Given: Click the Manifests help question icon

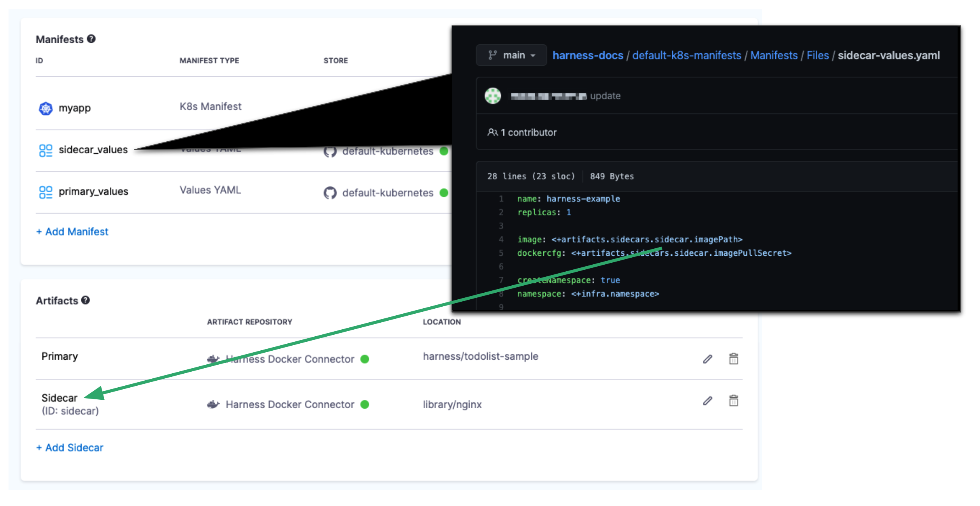Looking at the screenshot, I should [x=91, y=39].
